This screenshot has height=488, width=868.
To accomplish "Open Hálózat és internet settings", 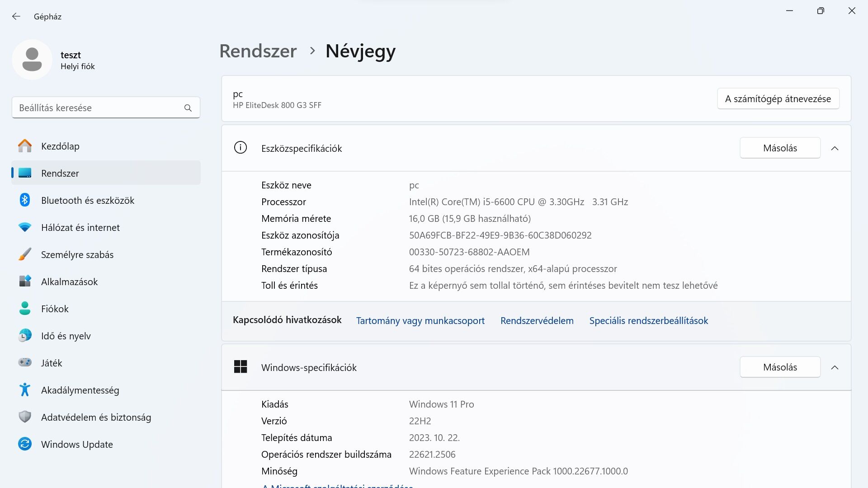I will (x=106, y=227).
